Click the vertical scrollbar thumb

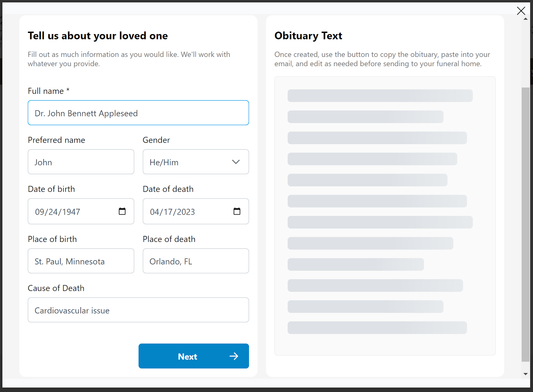click(526, 224)
